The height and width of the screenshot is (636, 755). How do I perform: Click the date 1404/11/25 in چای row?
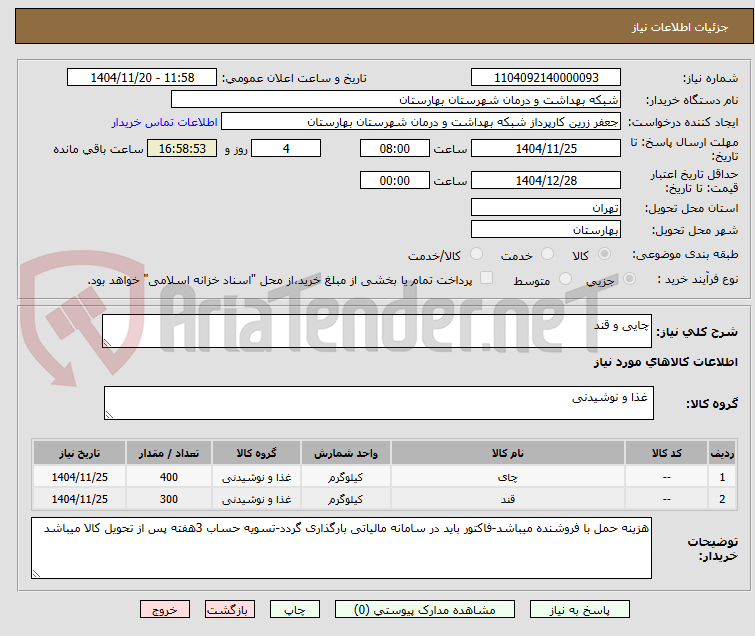pyautogui.click(x=79, y=477)
